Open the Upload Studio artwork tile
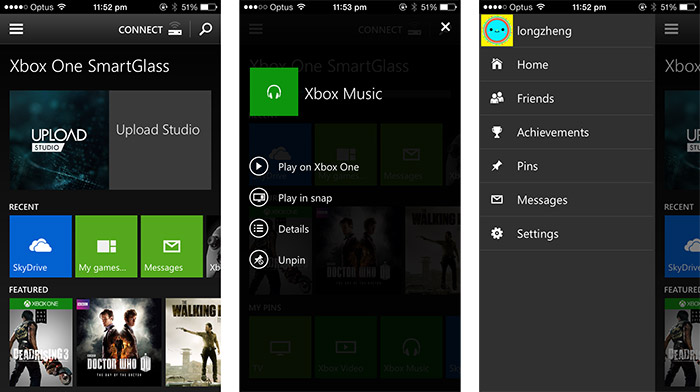This screenshot has height=392, width=700. pyautogui.click(x=59, y=140)
